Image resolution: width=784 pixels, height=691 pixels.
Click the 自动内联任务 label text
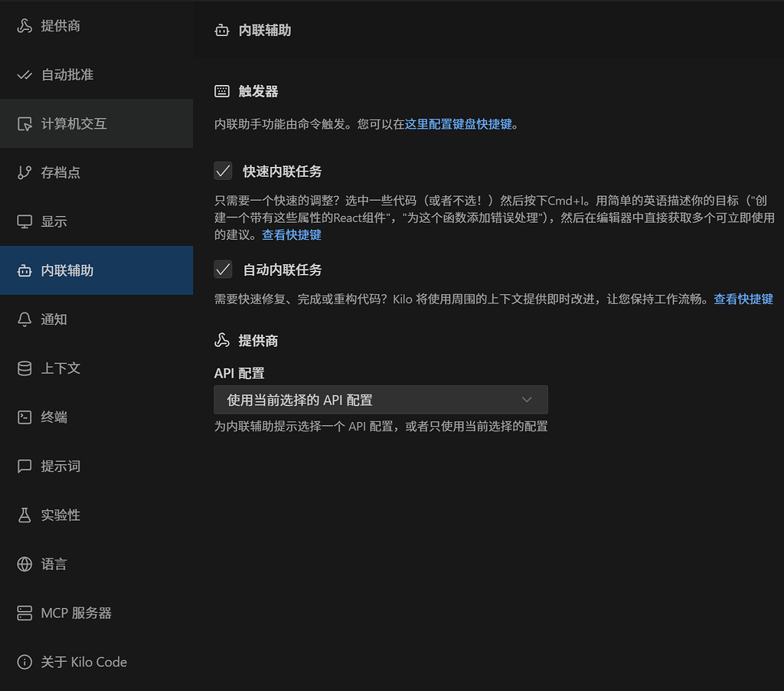click(283, 270)
